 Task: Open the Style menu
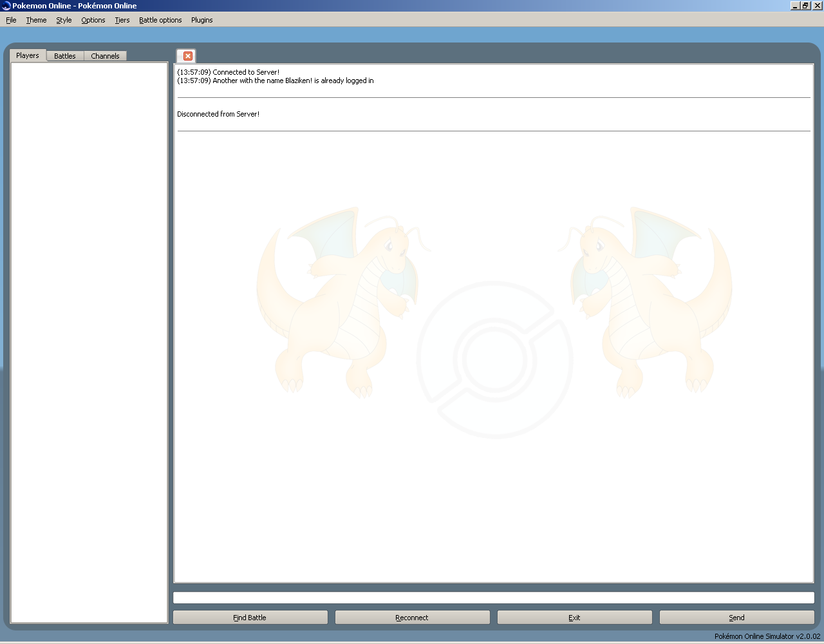(x=64, y=20)
